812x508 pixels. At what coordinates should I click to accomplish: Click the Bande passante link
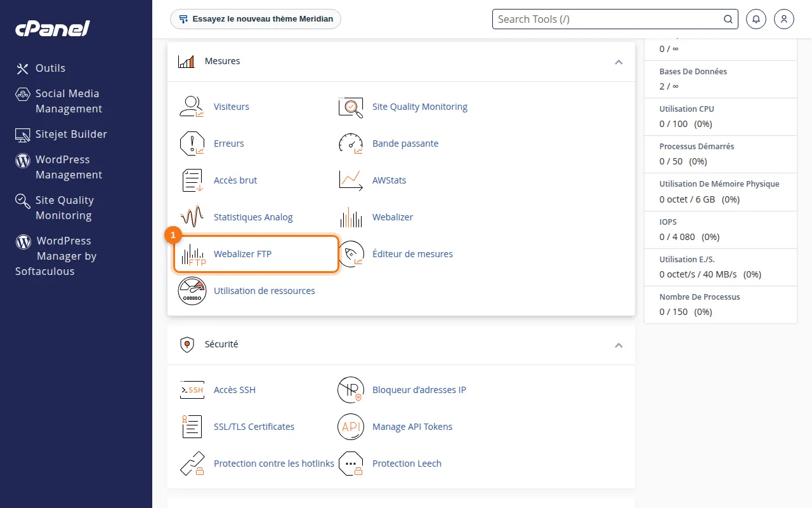click(x=405, y=144)
